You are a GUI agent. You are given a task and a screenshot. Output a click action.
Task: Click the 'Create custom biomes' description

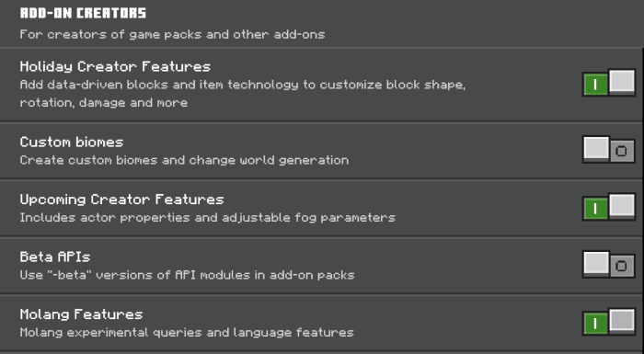[x=184, y=160]
